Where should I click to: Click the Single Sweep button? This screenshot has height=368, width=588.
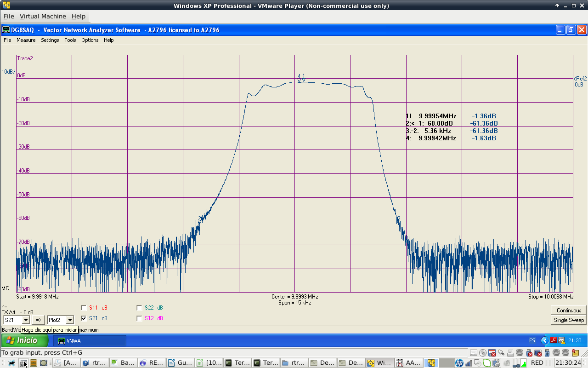(x=569, y=320)
